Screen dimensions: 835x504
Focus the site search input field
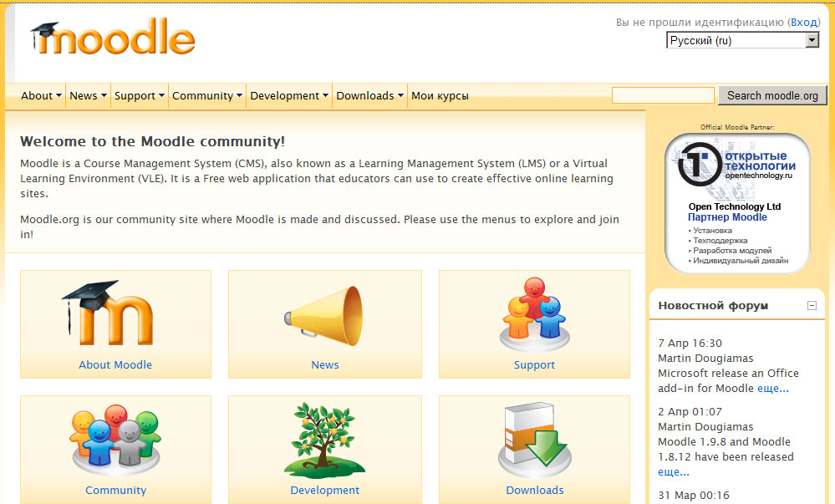(x=663, y=95)
